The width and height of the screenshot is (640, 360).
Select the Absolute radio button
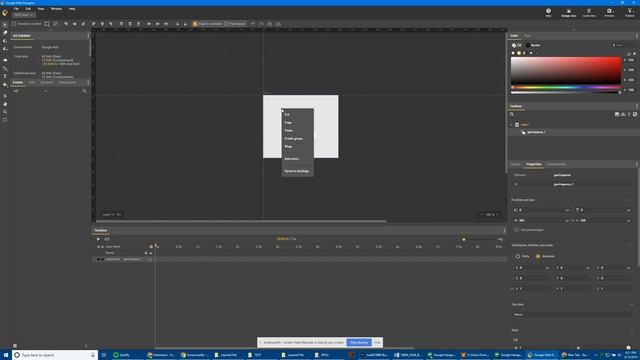point(538,256)
